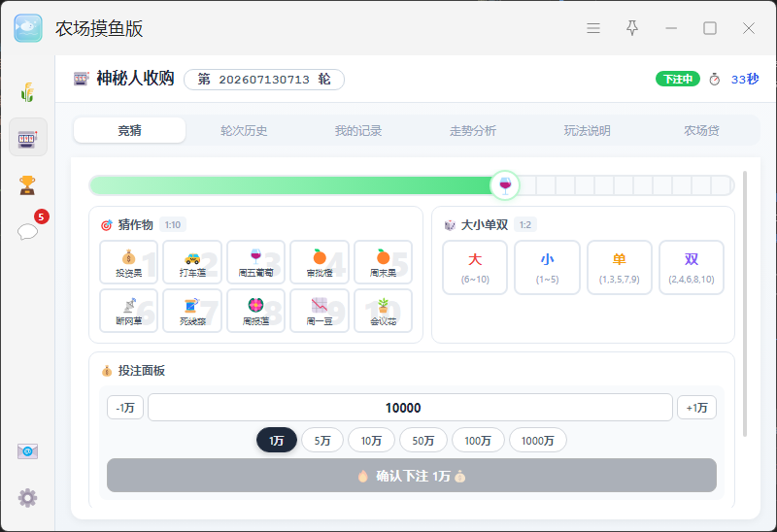Click the 神秘人收购 heading
This screenshot has height=532, width=777.
[135, 79]
